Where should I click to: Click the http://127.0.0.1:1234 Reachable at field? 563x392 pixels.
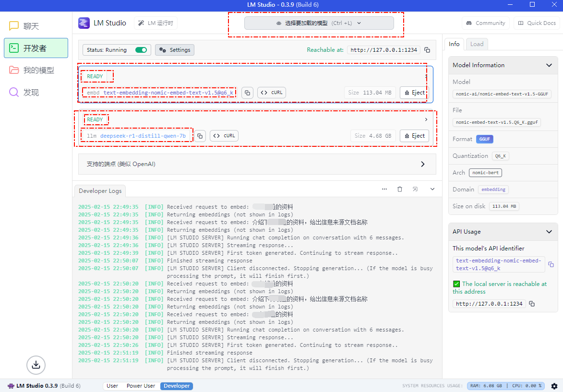tap(384, 50)
